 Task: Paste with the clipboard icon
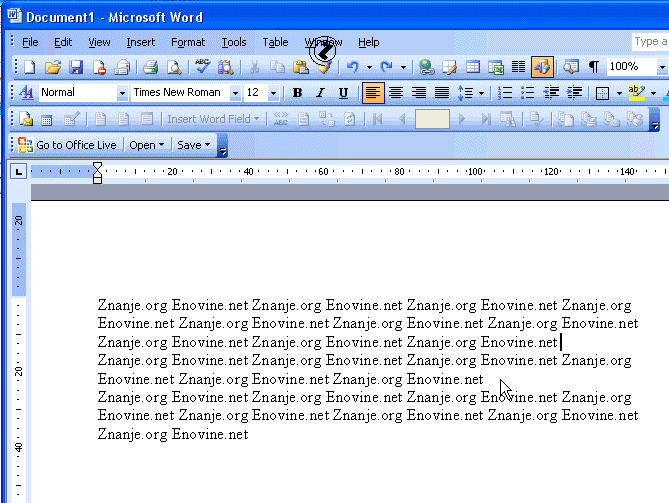[x=300, y=67]
